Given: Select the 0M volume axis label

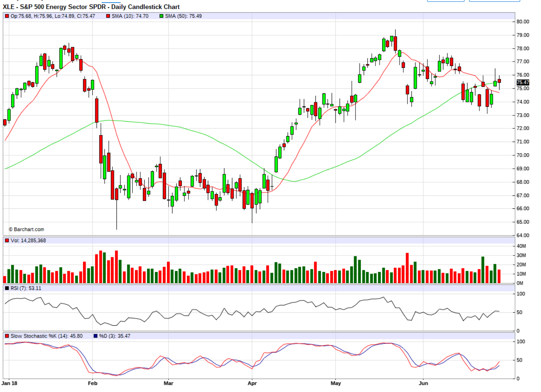Looking at the screenshot, I should coord(520,283).
